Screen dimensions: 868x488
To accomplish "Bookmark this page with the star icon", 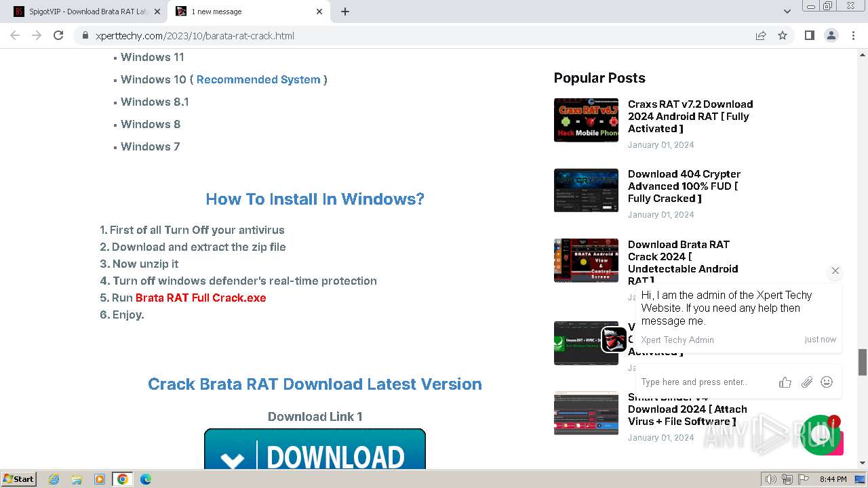I will [x=783, y=35].
